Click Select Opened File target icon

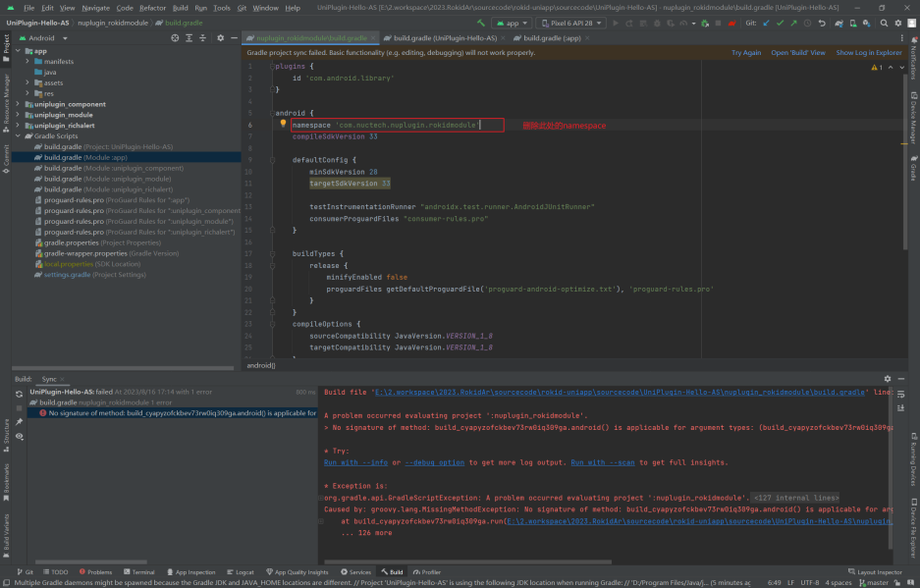coord(175,37)
